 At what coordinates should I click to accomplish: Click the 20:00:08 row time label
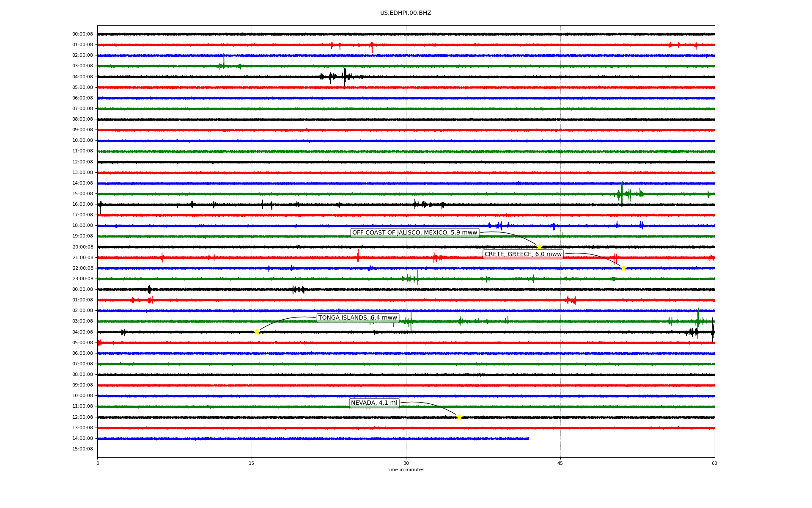click(82, 247)
